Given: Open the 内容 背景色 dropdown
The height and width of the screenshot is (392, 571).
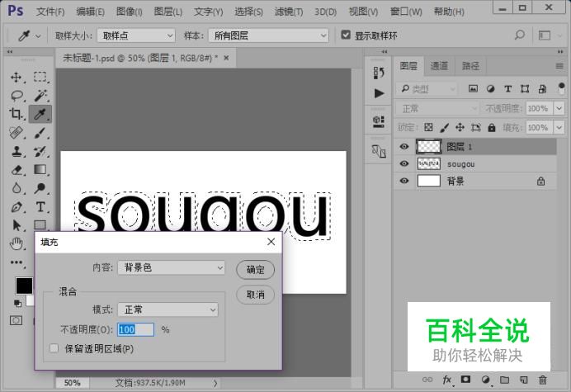Looking at the screenshot, I should (x=171, y=267).
